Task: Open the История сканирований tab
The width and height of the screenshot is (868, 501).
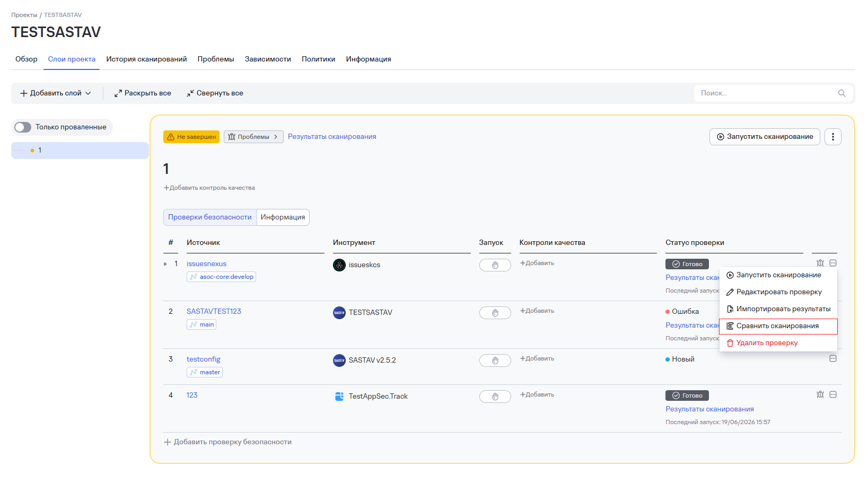Action: [146, 59]
